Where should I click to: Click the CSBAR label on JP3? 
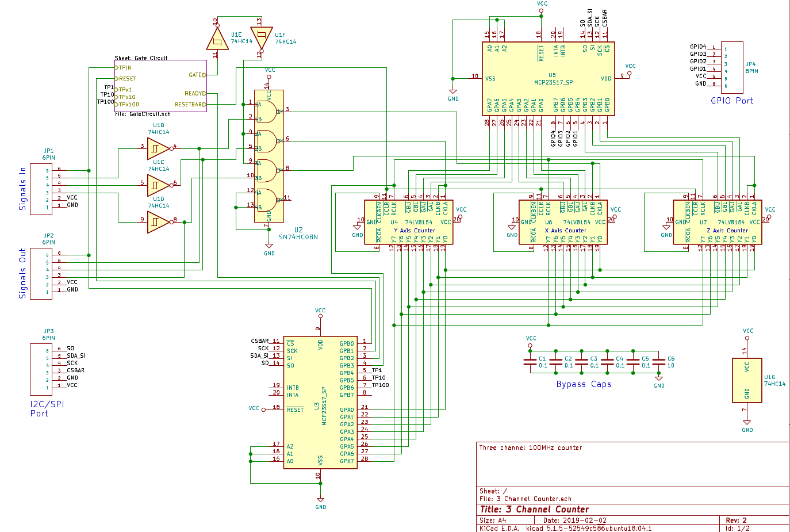click(x=75, y=370)
